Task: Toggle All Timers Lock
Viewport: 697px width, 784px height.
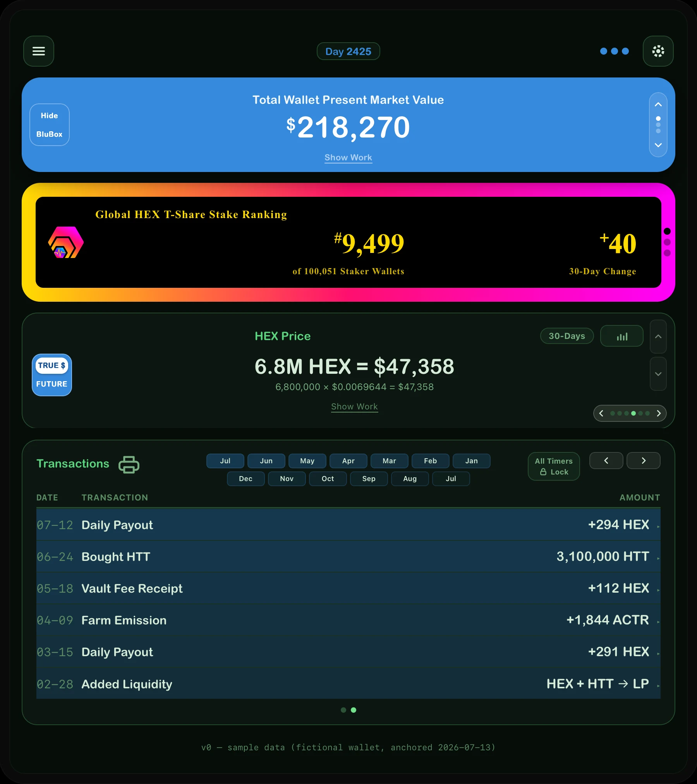Action: click(x=554, y=466)
